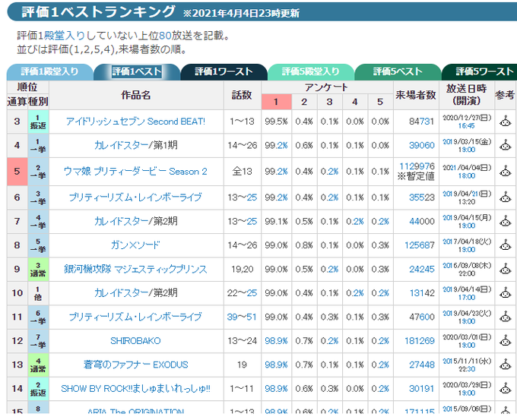Open ガン×ソード title link
This screenshot has width=517, height=420.
point(135,245)
